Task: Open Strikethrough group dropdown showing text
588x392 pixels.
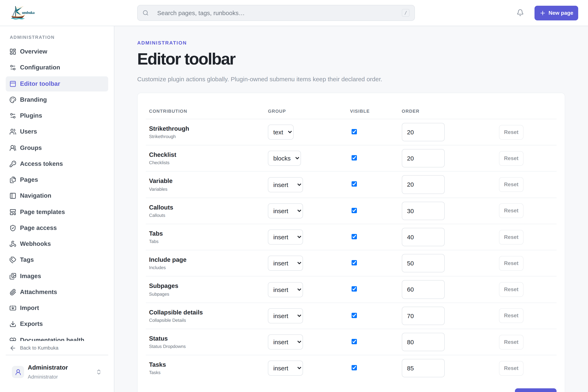Action: click(x=281, y=132)
